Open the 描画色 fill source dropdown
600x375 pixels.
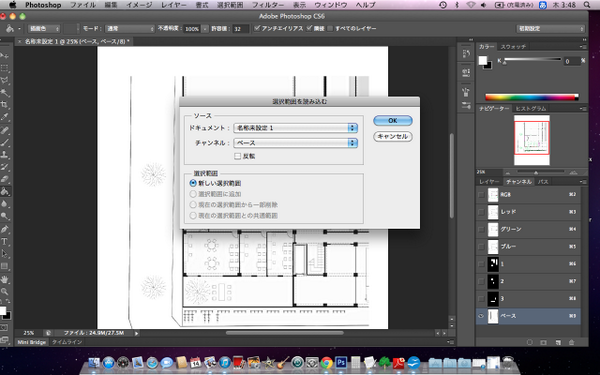pos(44,29)
